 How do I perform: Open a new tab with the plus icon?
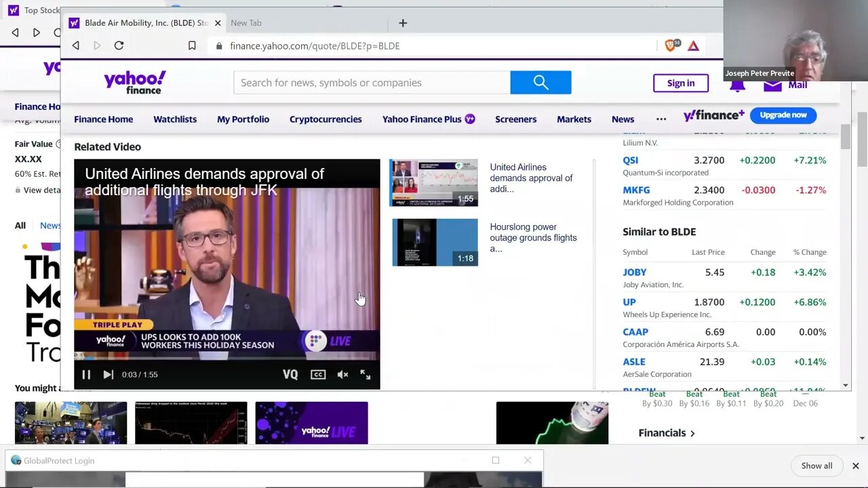tap(403, 23)
